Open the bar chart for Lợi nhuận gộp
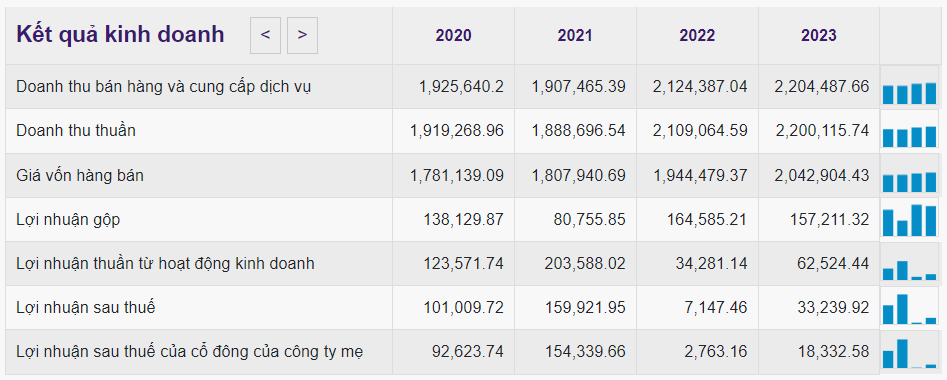Image resolution: width=947 pixels, height=380 pixels. [x=909, y=221]
